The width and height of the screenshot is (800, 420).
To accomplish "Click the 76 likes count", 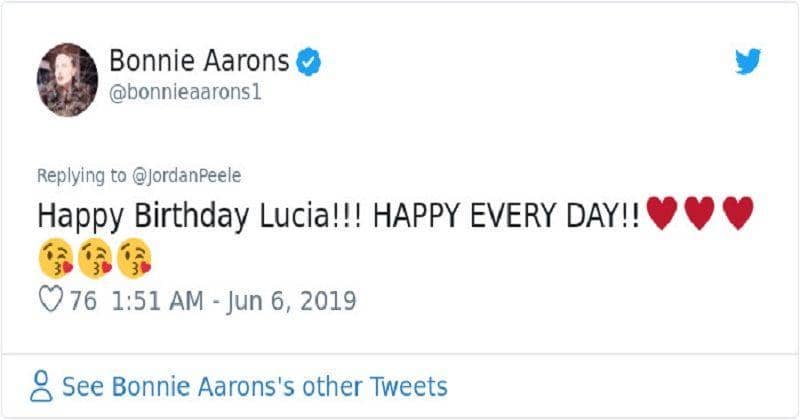I will (83, 301).
